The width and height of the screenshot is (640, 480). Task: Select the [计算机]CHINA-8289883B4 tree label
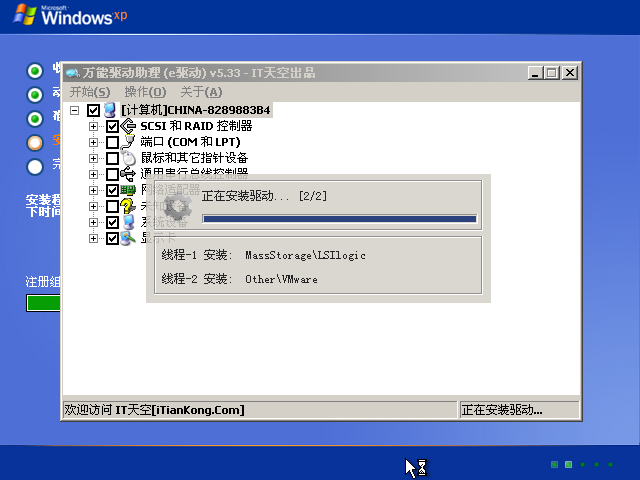[x=196, y=110]
